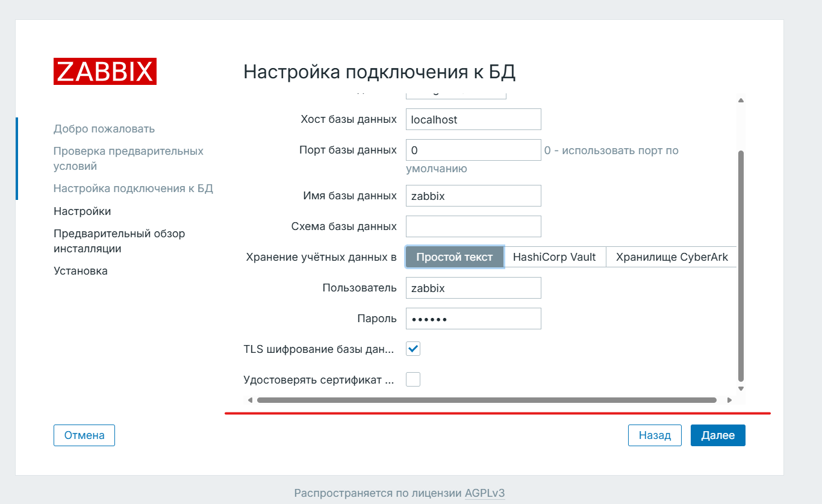Click the Хост базы данных field
The image size is (822, 504).
point(473,119)
